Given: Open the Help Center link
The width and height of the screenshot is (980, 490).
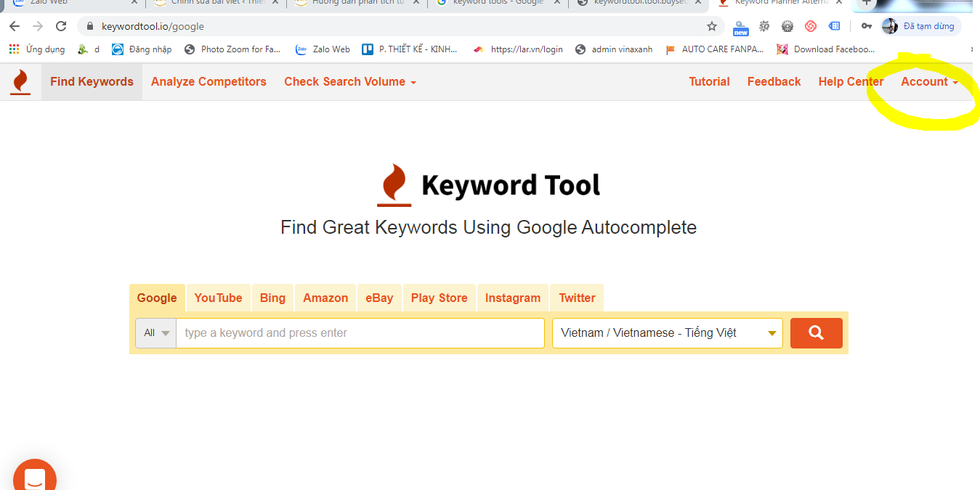Looking at the screenshot, I should pyautogui.click(x=851, y=82).
